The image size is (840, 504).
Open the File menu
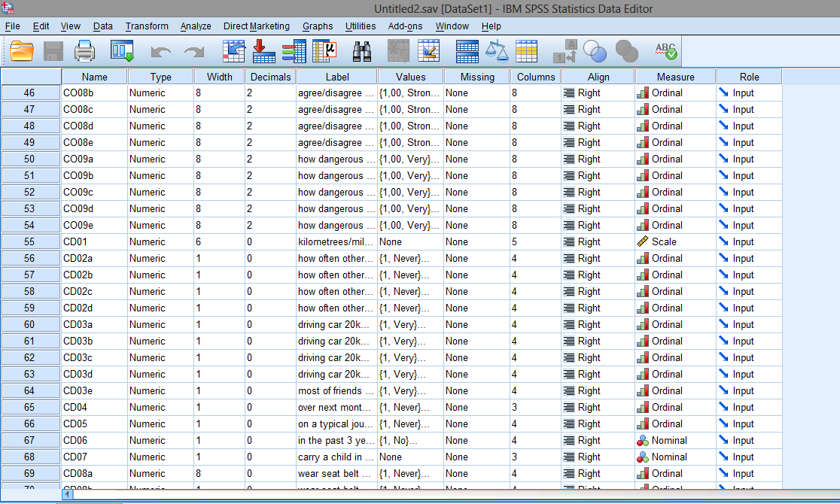pyautogui.click(x=12, y=26)
